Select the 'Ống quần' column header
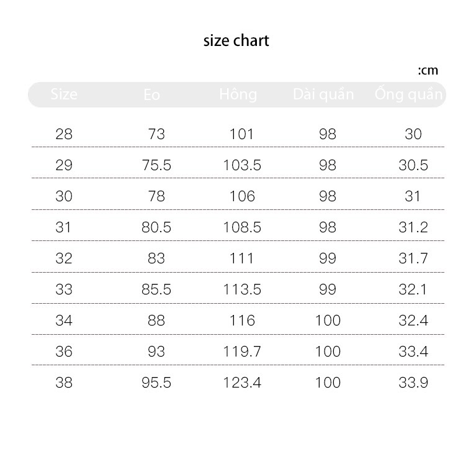This screenshot has height=464, width=476. (x=408, y=94)
